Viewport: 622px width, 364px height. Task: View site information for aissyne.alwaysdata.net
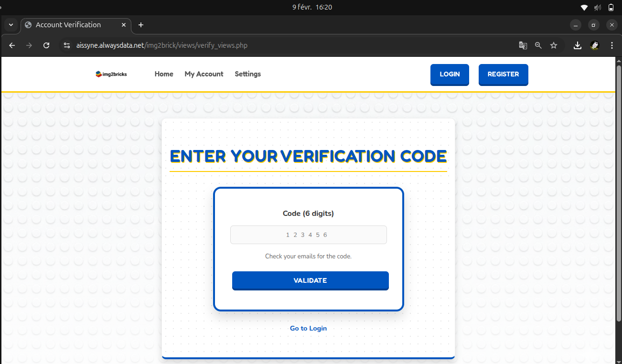[x=67, y=45]
